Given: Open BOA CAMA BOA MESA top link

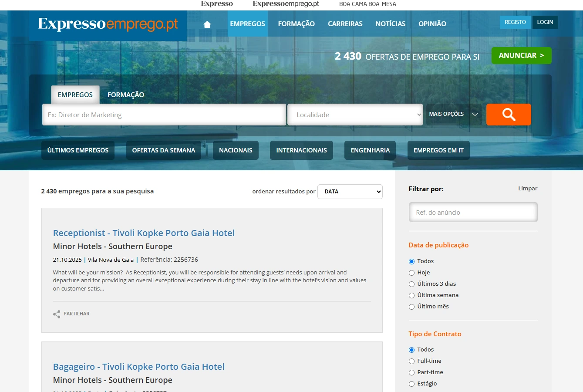Looking at the screenshot, I should click(x=367, y=4).
